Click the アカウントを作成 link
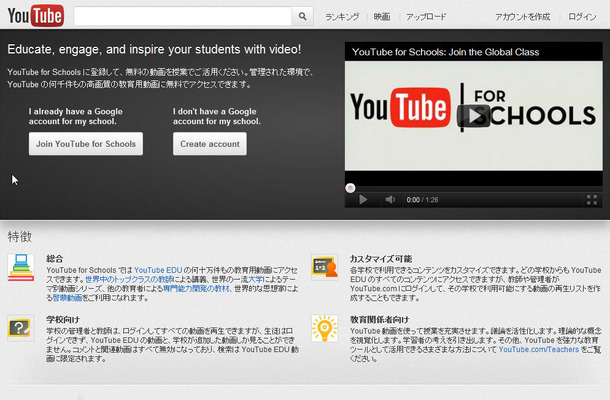 pyautogui.click(x=522, y=17)
